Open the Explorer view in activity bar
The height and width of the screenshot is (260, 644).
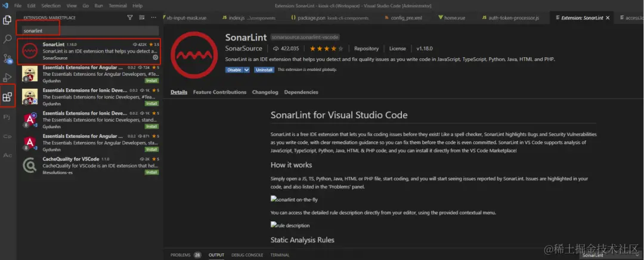[7, 19]
